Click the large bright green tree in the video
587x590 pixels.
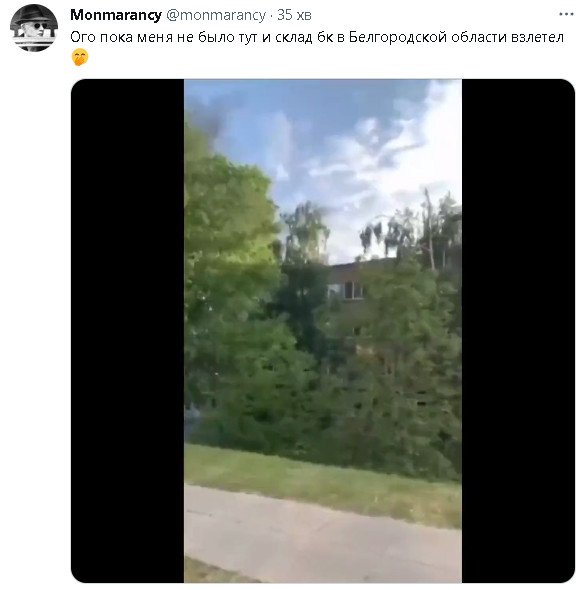(230, 233)
